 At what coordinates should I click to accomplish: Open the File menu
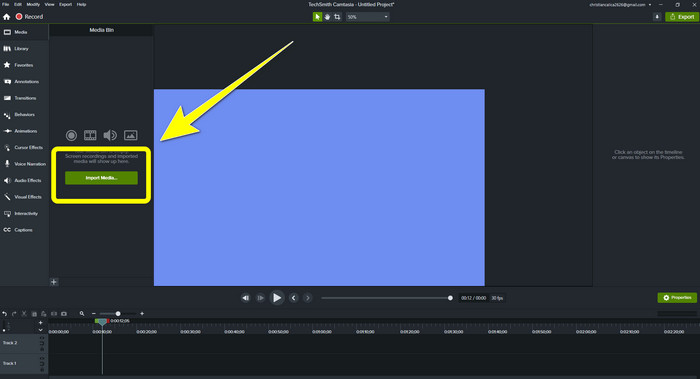pyautogui.click(x=5, y=4)
